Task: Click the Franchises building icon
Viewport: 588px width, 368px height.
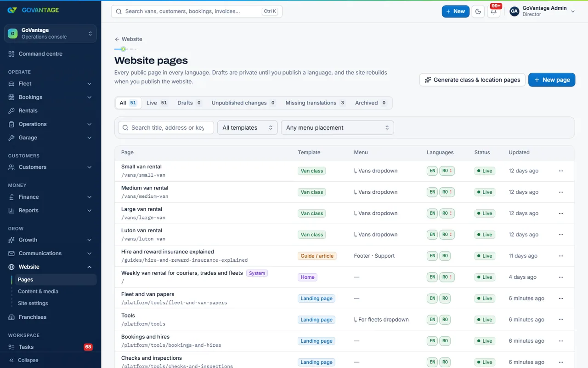Action: point(11,317)
